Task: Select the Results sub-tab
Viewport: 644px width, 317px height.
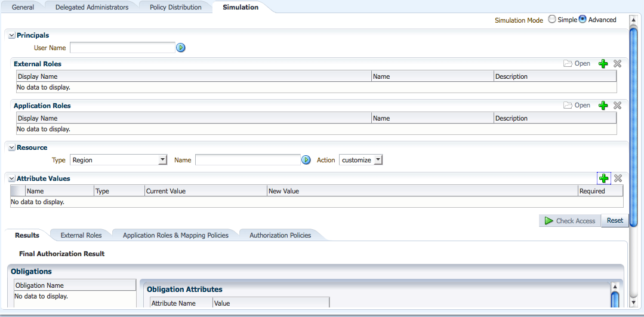Action: point(27,235)
